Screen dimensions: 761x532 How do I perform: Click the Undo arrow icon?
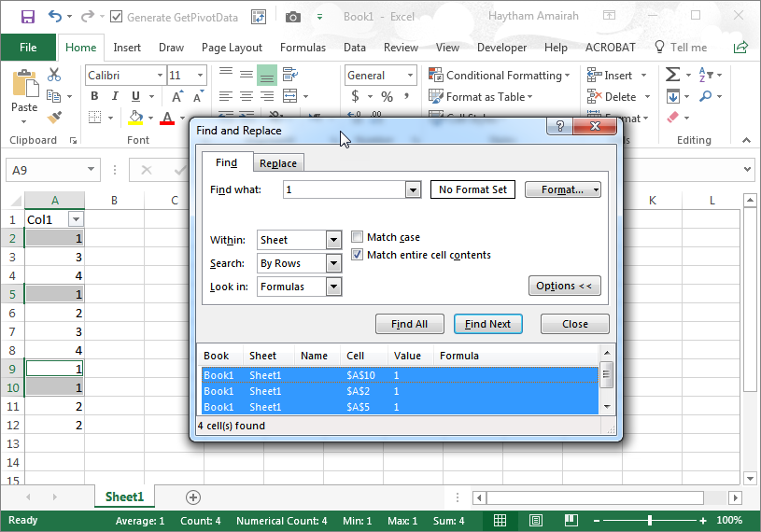click(x=55, y=17)
